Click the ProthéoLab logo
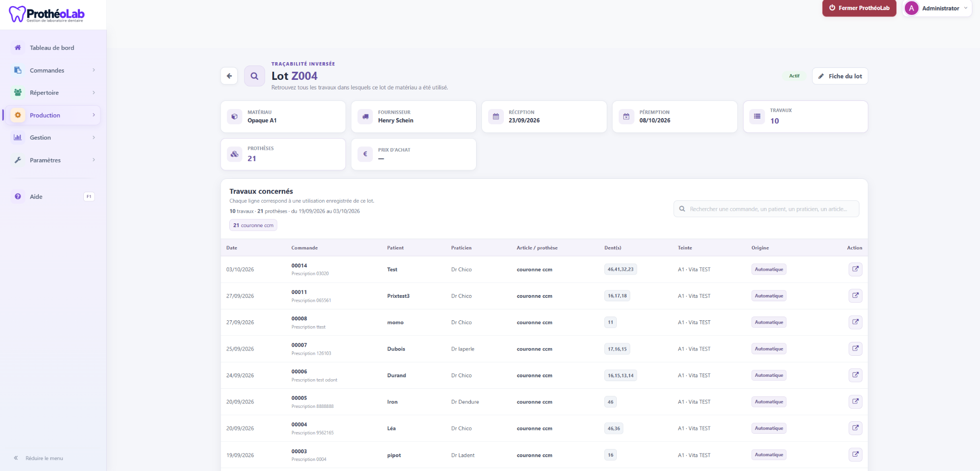 tap(47, 14)
